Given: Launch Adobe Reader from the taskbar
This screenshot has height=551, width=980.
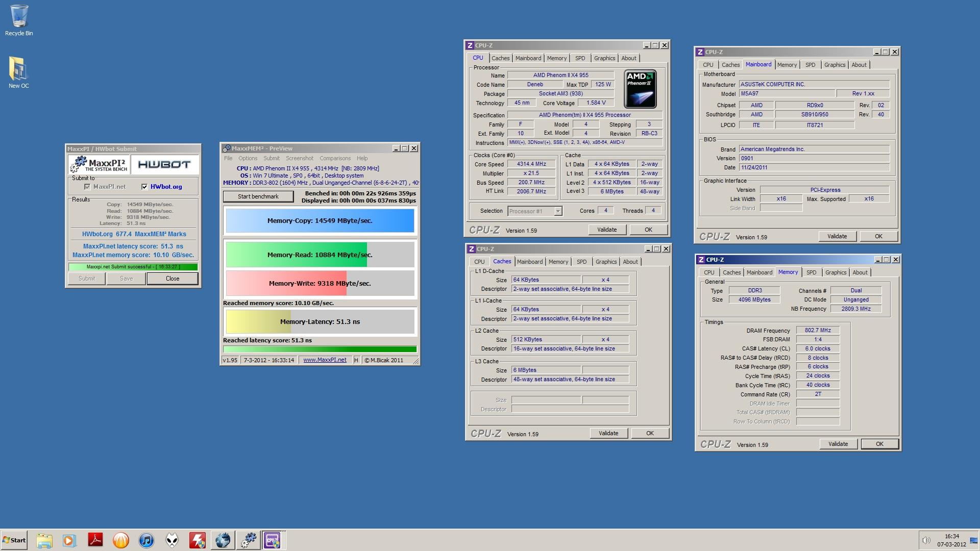Looking at the screenshot, I should (95, 540).
